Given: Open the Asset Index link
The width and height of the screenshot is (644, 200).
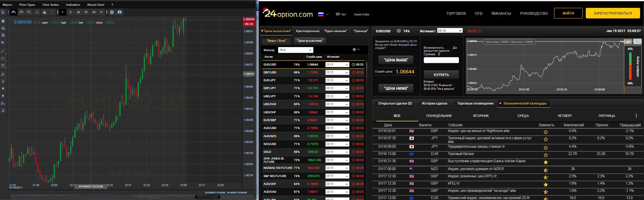Looking at the screenshot, I should pos(362,15).
